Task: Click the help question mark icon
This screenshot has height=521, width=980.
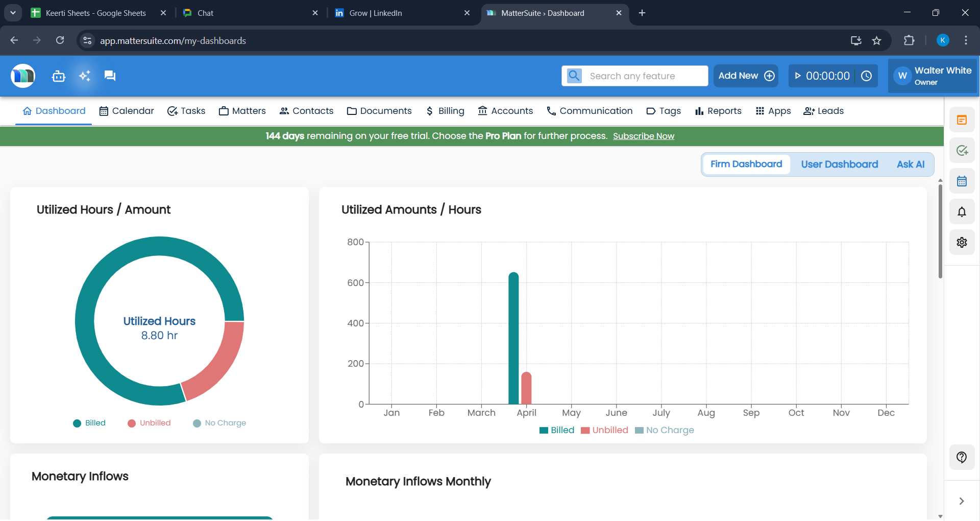Action: tap(962, 457)
